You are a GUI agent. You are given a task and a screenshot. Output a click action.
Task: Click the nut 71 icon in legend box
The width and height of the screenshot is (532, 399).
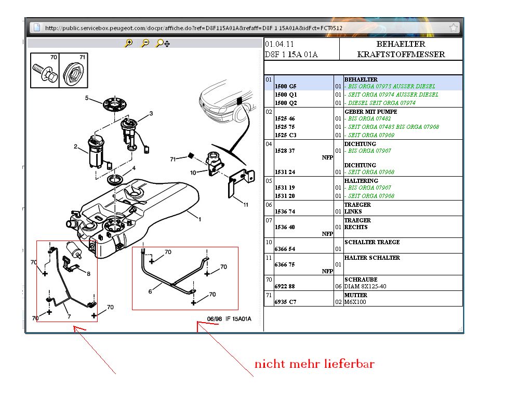click(x=72, y=72)
